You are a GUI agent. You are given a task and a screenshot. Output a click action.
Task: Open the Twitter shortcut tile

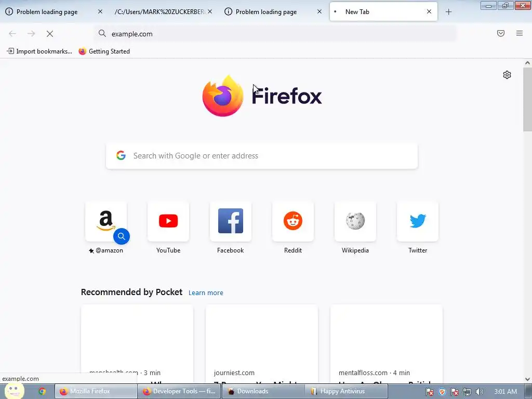tap(418, 221)
